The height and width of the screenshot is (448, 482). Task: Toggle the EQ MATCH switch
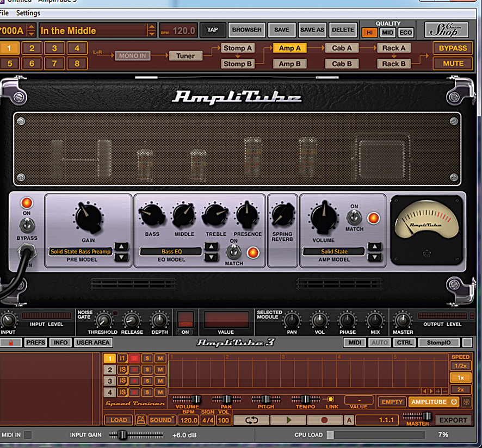click(x=233, y=253)
